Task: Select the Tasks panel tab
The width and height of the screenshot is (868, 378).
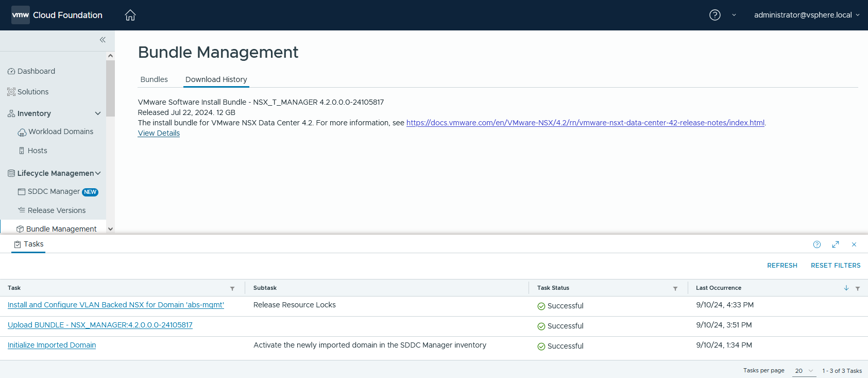Action: (28, 244)
